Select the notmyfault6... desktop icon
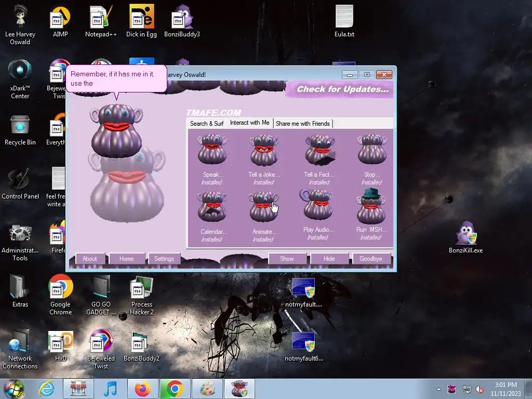The height and width of the screenshot is (399, 532). (x=303, y=347)
